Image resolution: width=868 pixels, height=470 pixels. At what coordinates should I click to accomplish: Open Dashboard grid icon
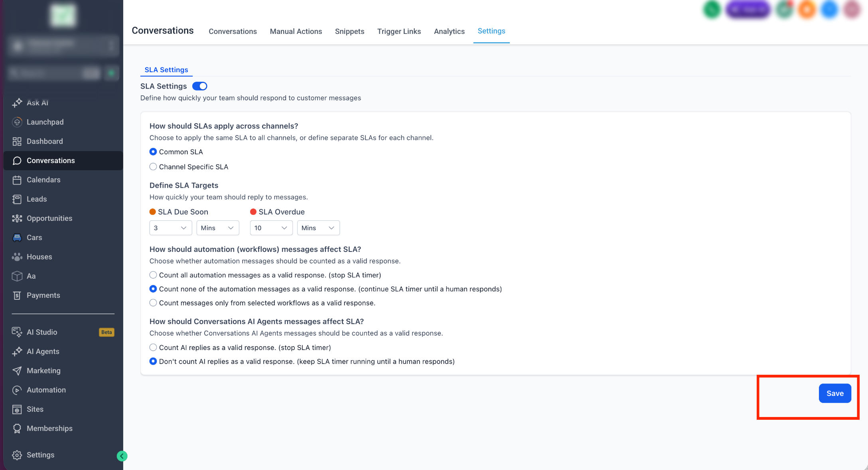(x=17, y=141)
